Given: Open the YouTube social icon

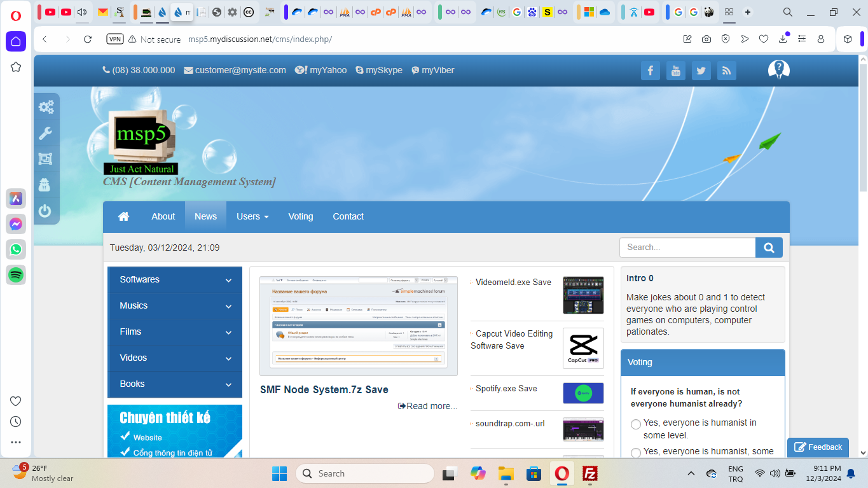Looking at the screenshot, I should (675, 71).
